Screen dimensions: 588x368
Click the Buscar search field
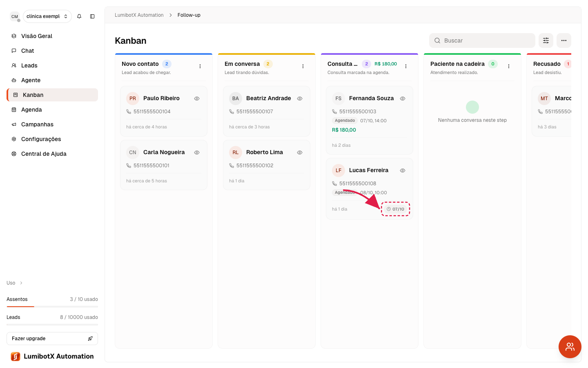click(482, 40)
